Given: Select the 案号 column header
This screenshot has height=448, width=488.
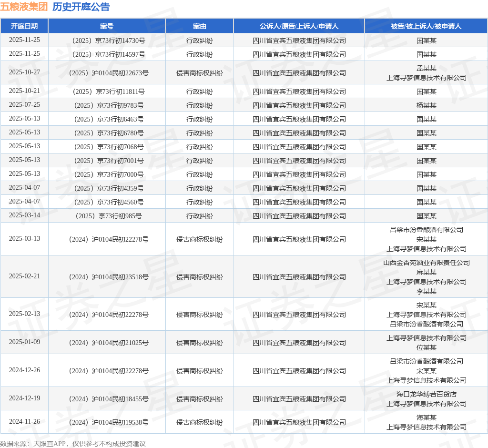Looking at the screenshot, I should [107, 26].
